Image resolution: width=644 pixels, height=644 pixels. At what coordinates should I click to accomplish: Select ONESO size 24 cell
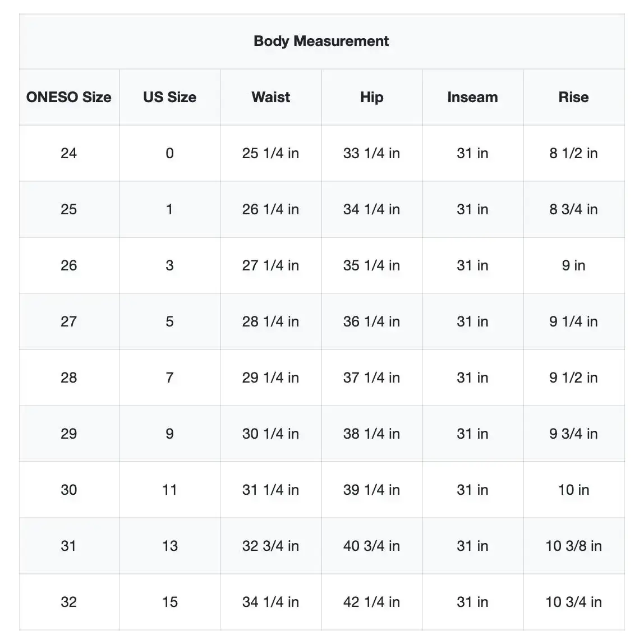(x=68, y=153)
